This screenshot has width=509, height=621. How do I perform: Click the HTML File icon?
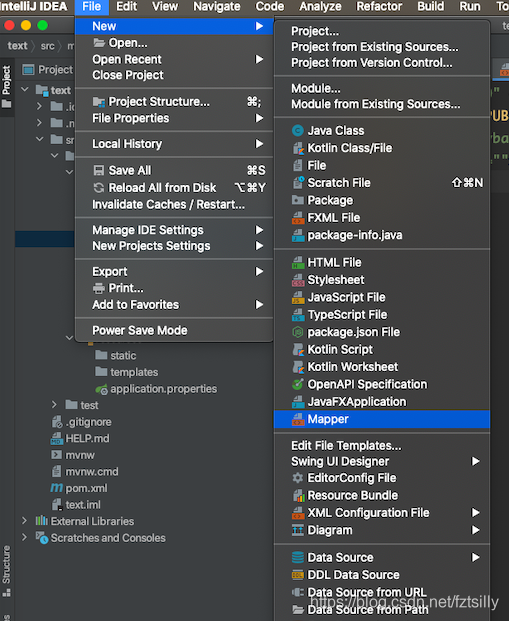(x=297, y=263)
